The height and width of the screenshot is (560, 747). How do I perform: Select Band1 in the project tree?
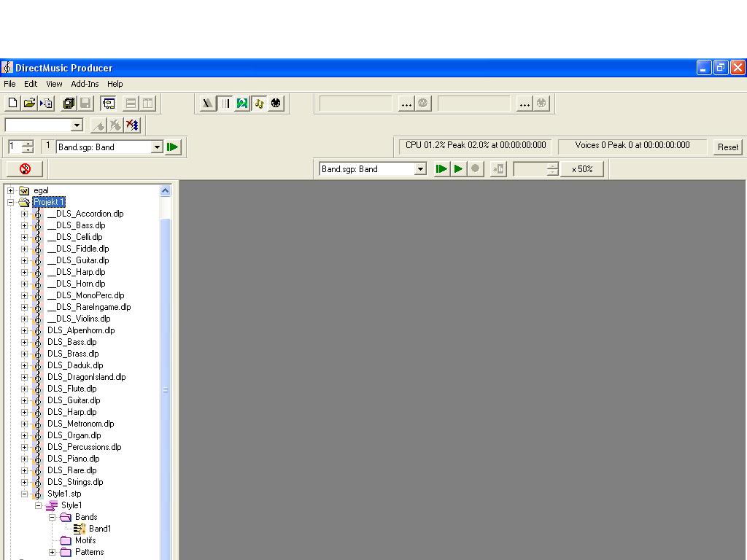tap(100, 529)
